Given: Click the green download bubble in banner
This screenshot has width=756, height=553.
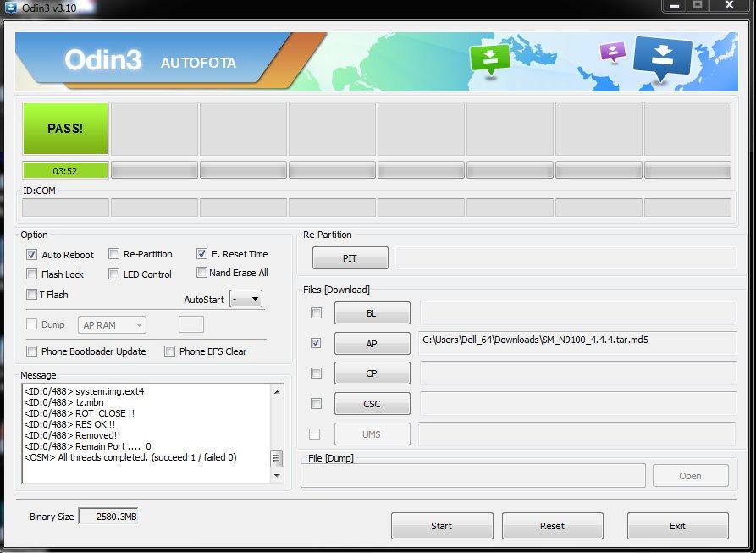Looking at the screenshot, I should 490,59.
